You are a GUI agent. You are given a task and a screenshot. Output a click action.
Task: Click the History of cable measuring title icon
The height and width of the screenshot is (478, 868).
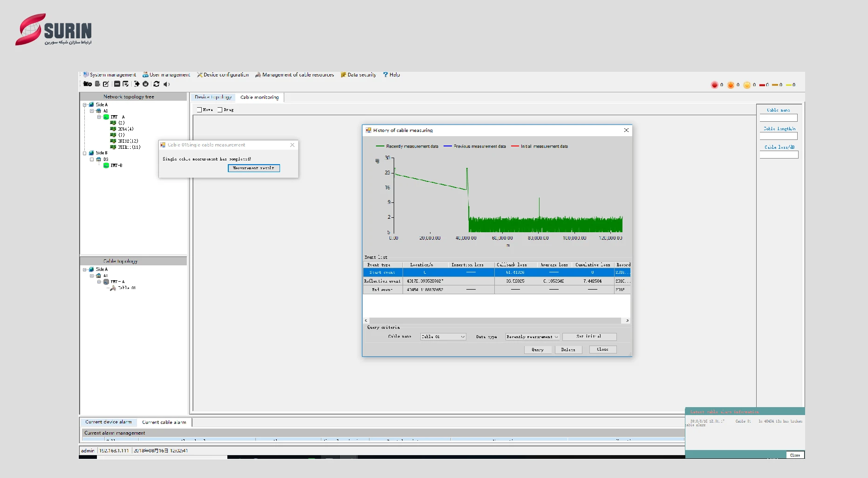pyautogui.click(x=369, y=131)
